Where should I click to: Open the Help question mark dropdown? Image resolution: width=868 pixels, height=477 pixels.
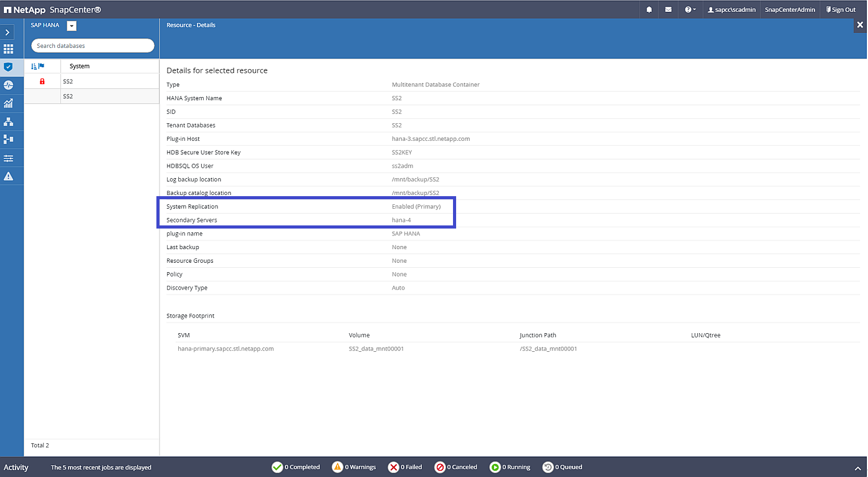pyautogui.click(x=690, y=9)
